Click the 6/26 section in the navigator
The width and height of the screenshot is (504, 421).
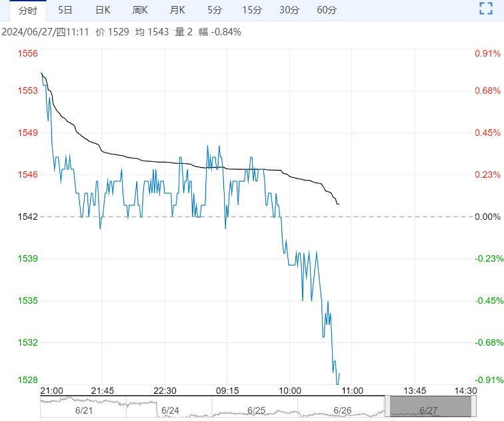pos(342,410)
